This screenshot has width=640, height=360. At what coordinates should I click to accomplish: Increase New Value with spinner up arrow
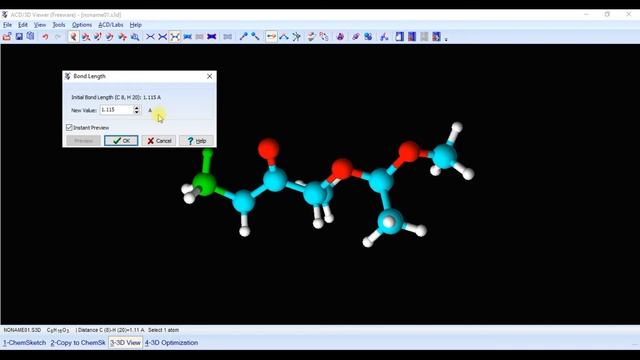(137, 108)
